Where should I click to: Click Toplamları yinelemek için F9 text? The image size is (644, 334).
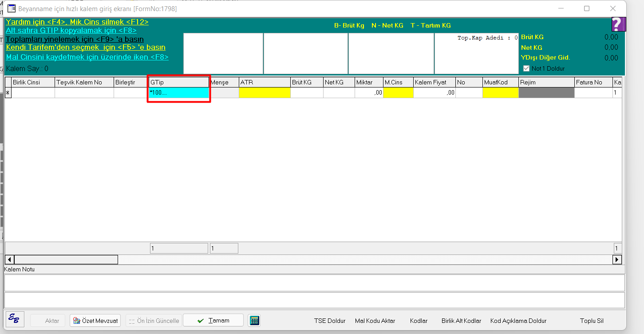[x=75, y=39]
